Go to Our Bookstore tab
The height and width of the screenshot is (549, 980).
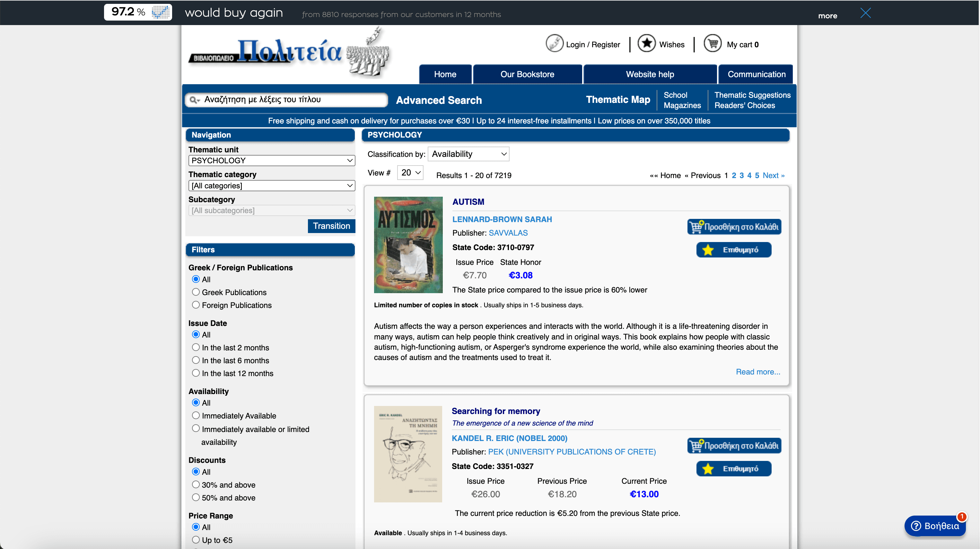tap(527, 74)
